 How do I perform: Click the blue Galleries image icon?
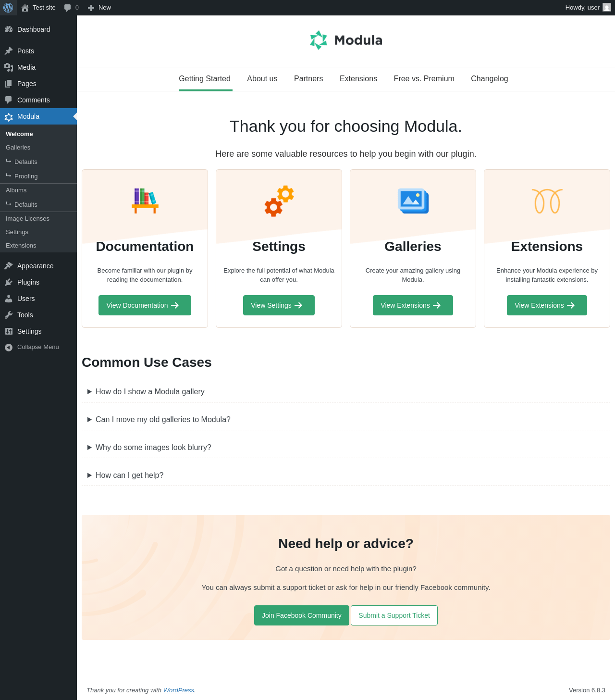point(413,201)
